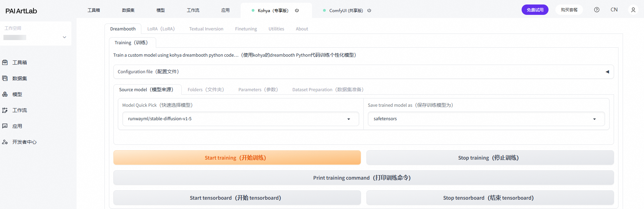Open the Save trained model as dropdown

coord(486,119)
